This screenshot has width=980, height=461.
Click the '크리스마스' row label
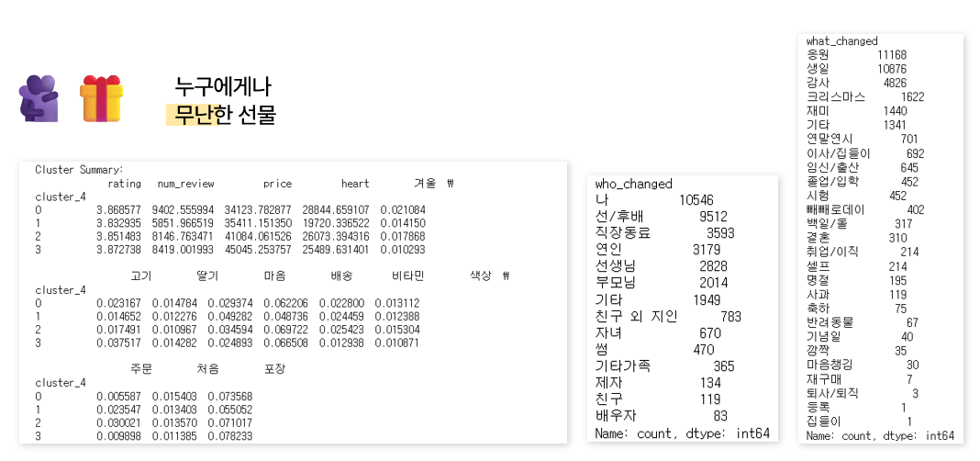(836, 97)
